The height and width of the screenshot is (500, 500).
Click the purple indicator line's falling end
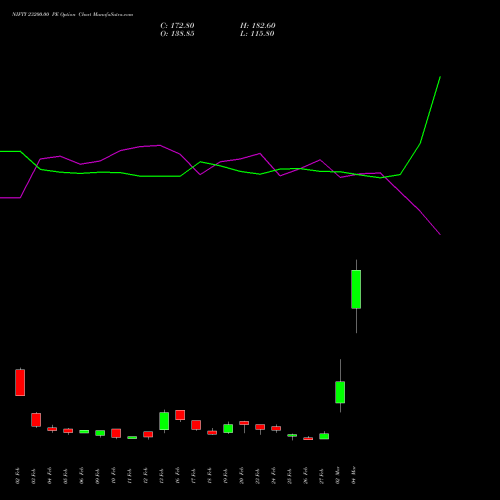tap(440, 234)
